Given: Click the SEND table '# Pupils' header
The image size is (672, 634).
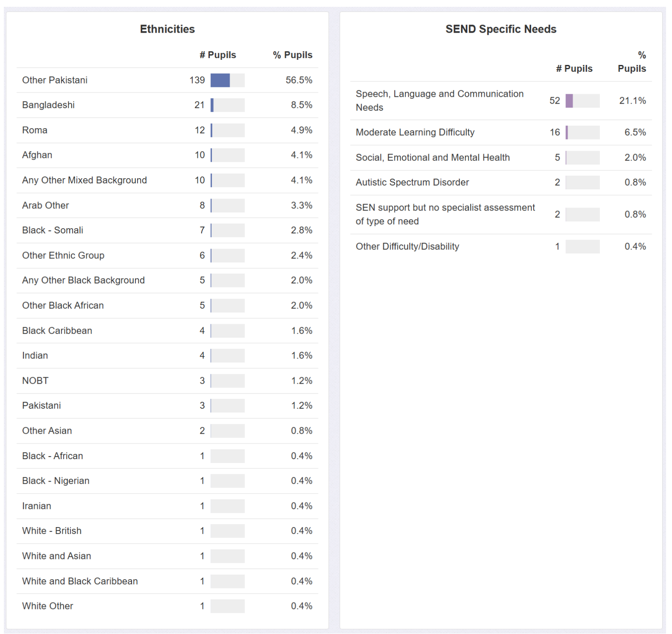Looking at the screenshot, I should tap(574, 68).
